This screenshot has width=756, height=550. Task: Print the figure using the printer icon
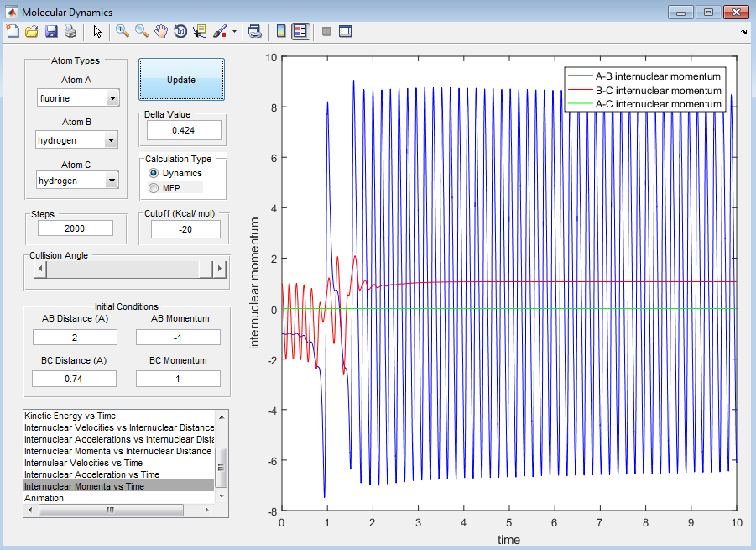[x=70, y=32]
